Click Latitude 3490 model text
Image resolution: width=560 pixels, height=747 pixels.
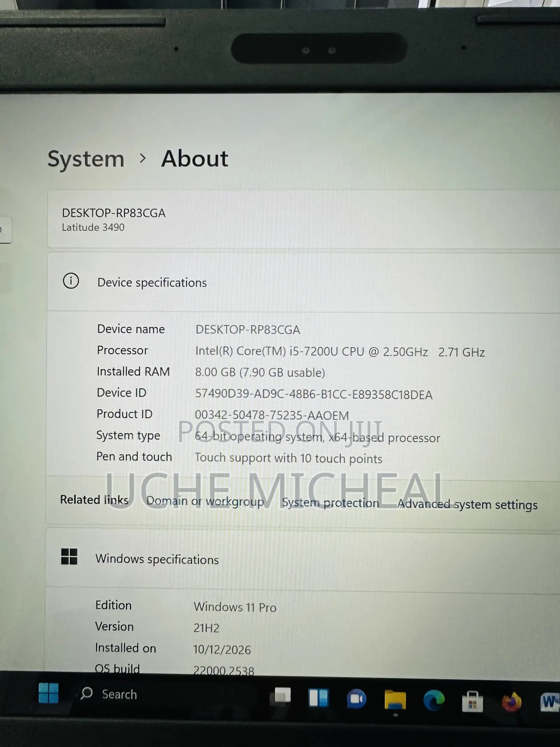[x=93, y=228]
